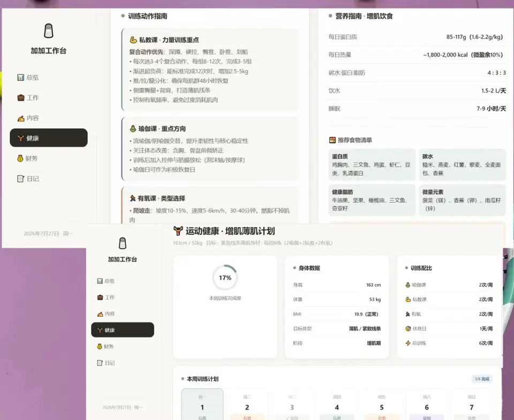Click the 微量元素 food card
Image resolution: width=514 pixels, height=420 pixels.
[462, 200]
